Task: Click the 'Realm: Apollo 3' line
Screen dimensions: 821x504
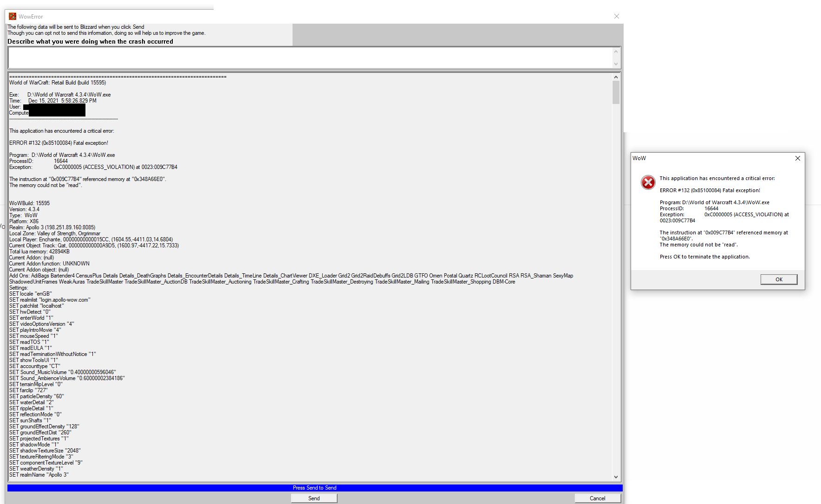Action: tap(52, 227)
